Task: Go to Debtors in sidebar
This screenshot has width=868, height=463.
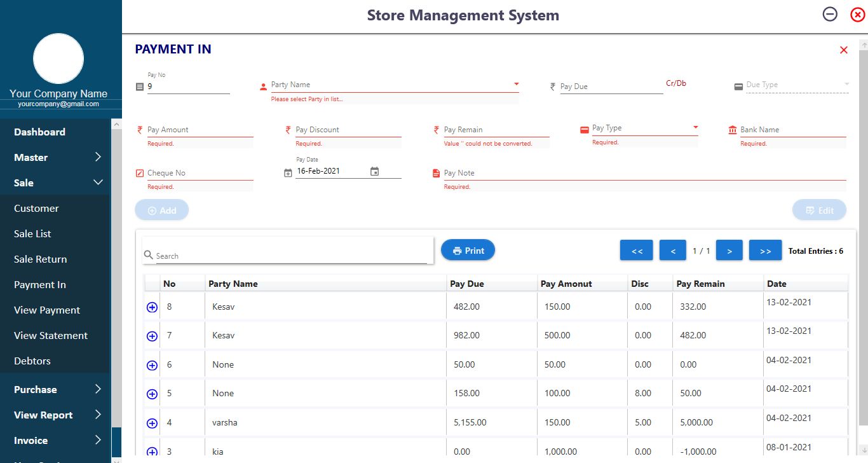Action: (x=32, y=361)
